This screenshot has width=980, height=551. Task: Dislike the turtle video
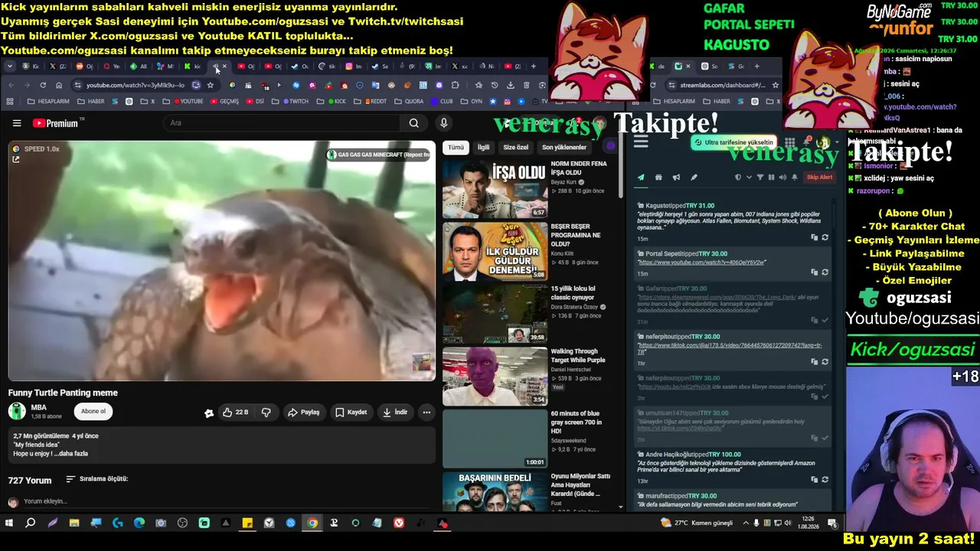coord(266,412)
